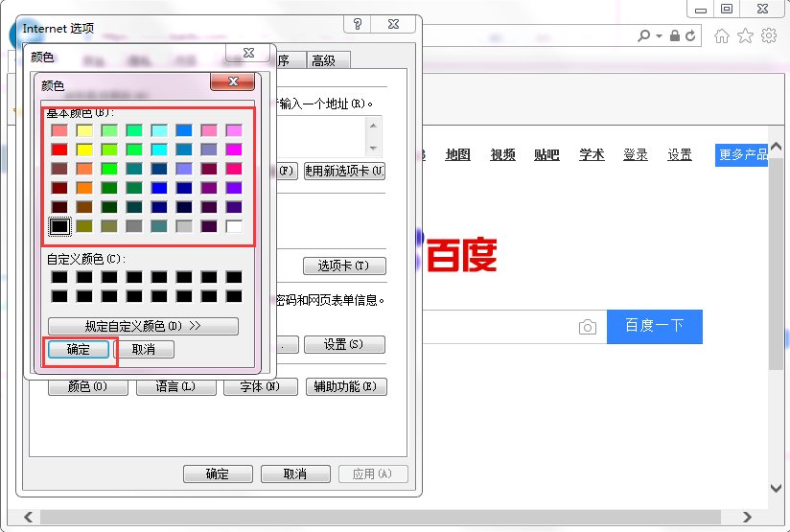
Task: Open the 颜色(O) button
Action: pyautogui.click(x=87, y=386)
